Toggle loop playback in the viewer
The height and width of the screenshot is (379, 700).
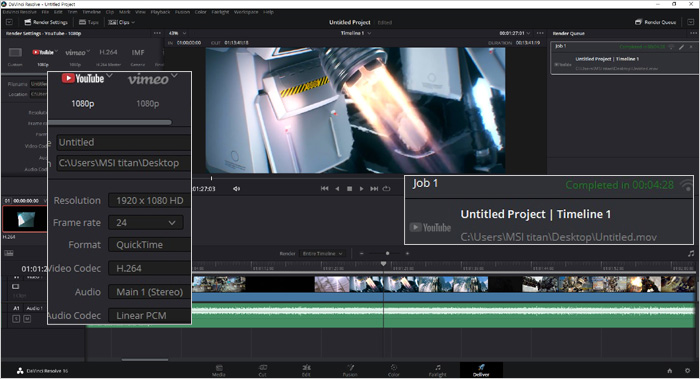coord(387,189)
